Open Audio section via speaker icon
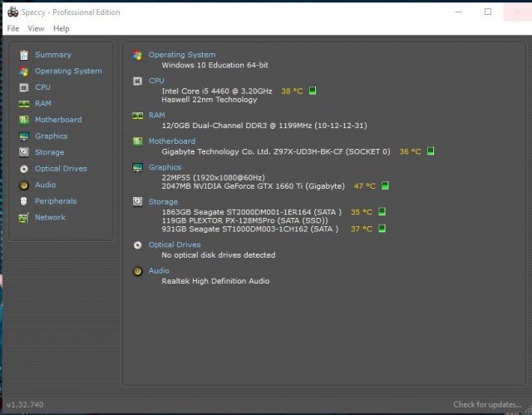The height and width of the screenshot is (415, 532). (x=24, y=185)
